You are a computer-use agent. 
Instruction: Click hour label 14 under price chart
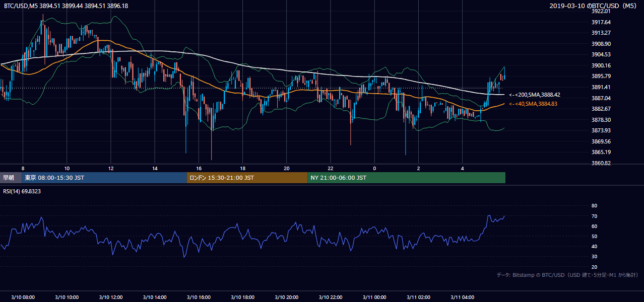155,168
